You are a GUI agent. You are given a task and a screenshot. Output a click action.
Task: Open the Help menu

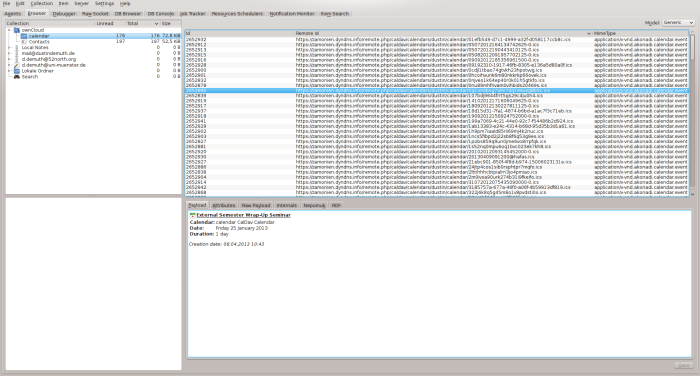125,4
